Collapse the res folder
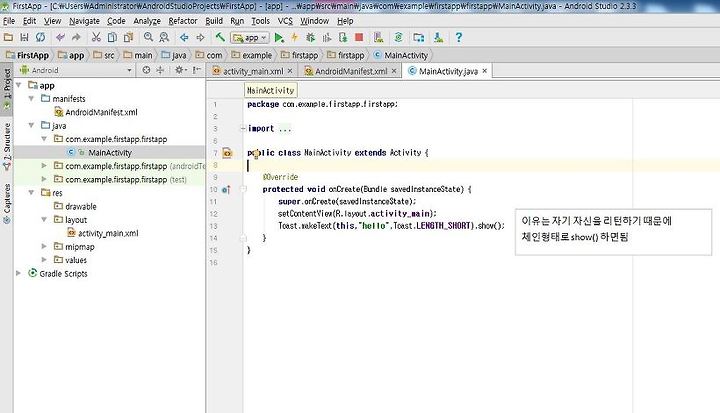Viewport: 720px width, 413px height. point(31,192)
